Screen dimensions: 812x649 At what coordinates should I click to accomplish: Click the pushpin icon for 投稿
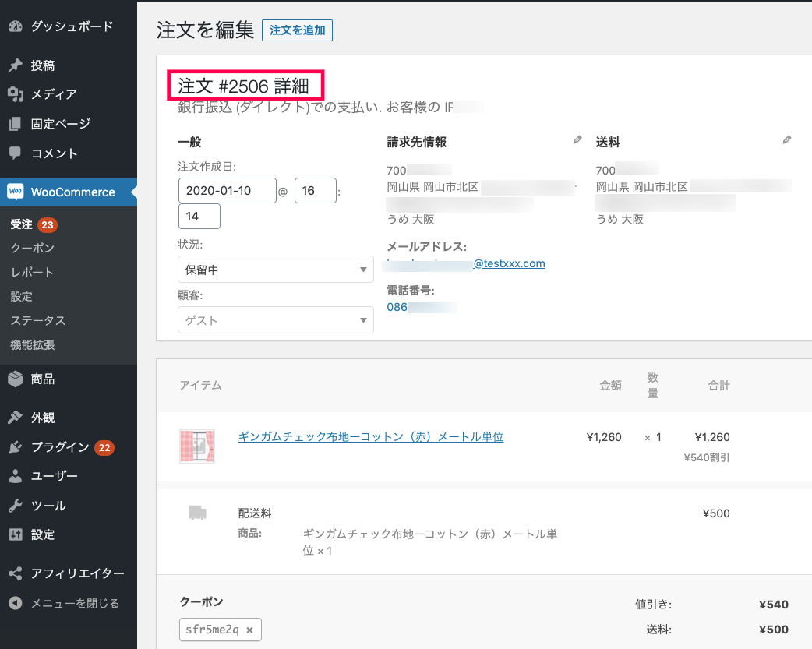point(16,65)
